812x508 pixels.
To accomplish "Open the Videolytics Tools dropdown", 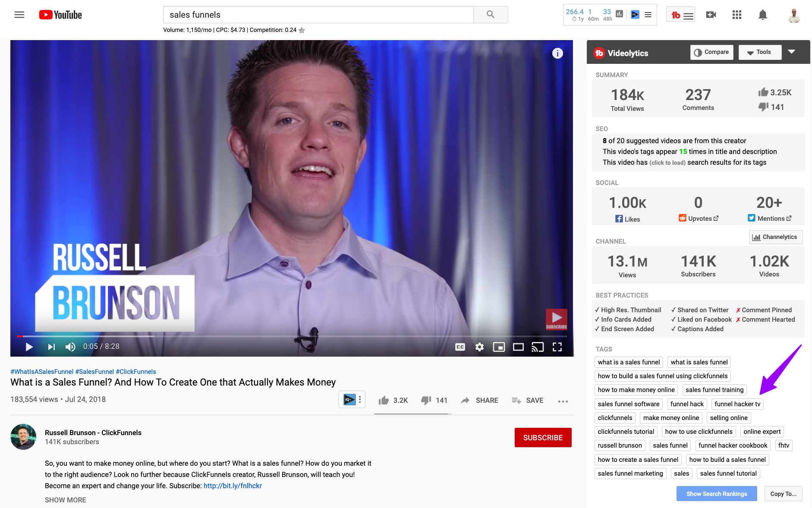I will (x=759, y=52).
